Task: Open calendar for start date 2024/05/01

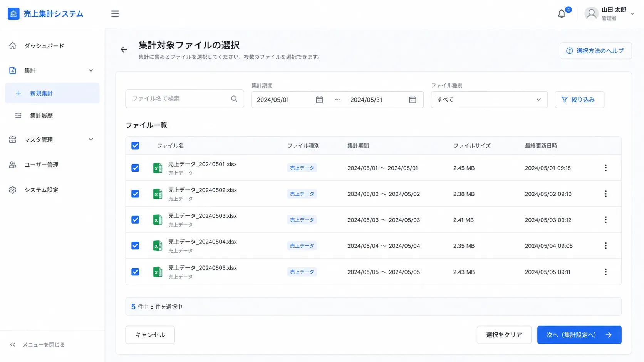Action: tap(319, 100)
